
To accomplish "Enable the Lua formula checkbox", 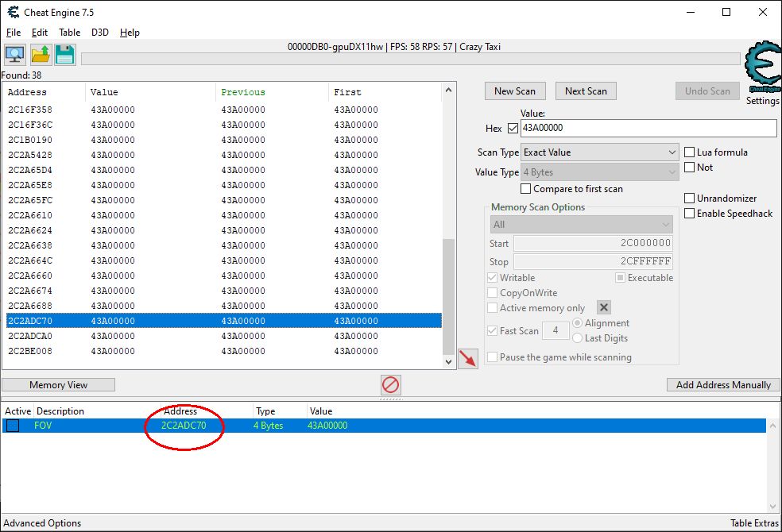I will [689, 152].
